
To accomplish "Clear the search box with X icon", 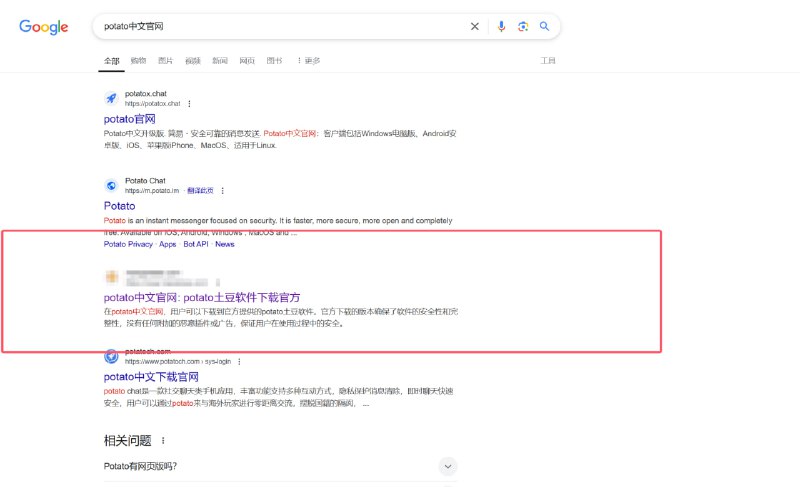I will click(x=474, y=27).
